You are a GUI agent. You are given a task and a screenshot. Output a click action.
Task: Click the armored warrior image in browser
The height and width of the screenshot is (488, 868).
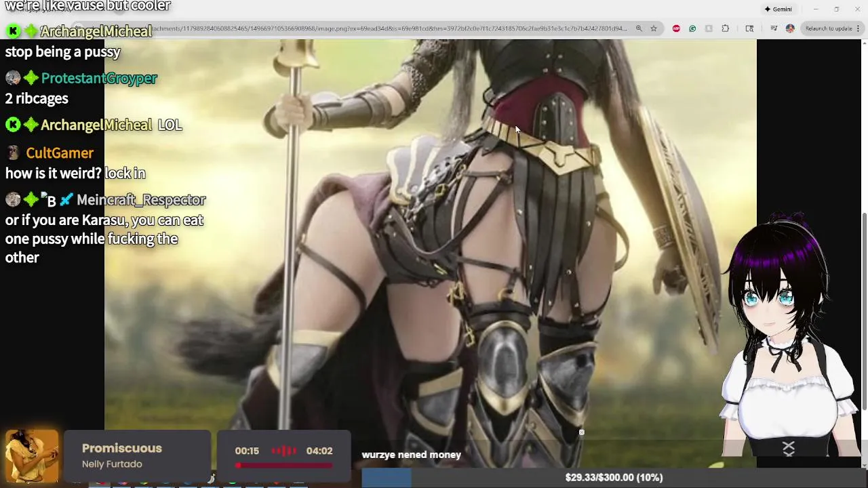[x=430, y=253]
